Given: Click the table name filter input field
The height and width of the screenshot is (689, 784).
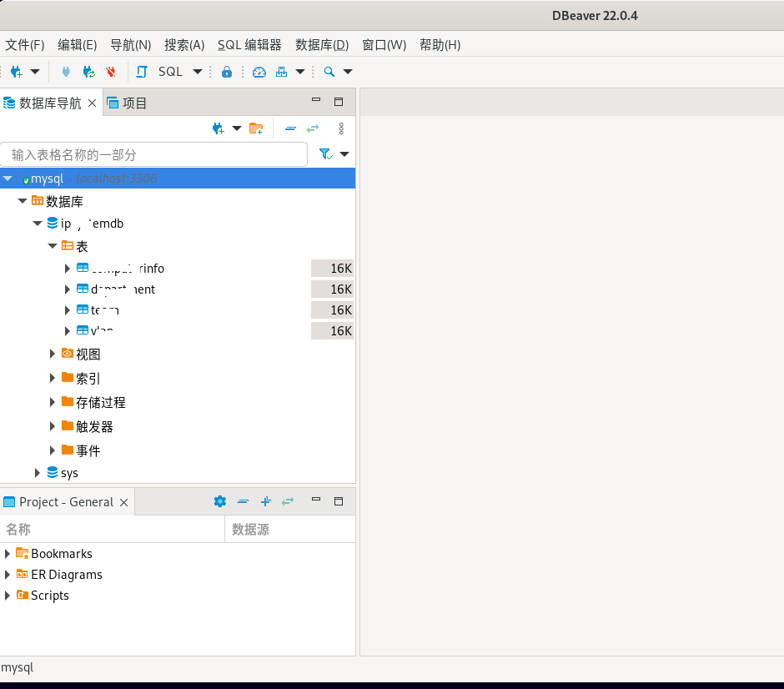Looking at the screenshot, I should point(153,154).
